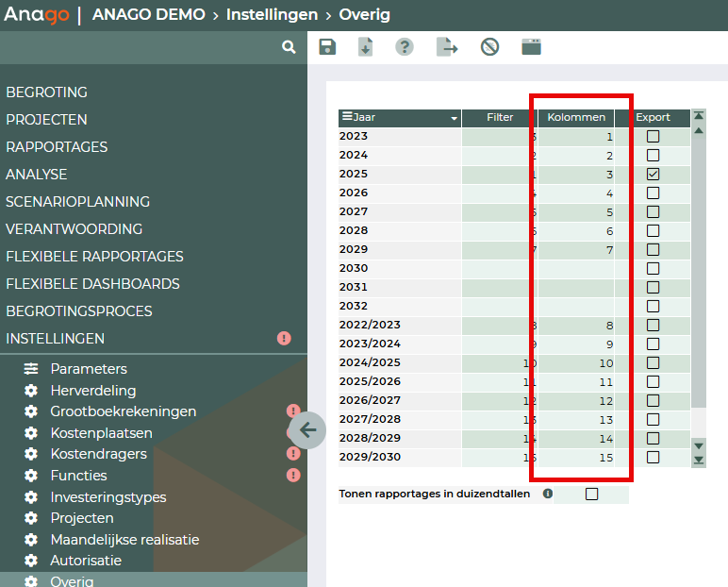Open the Jaar column header dropdown
Screen dimensions: 728x587
[x=455, y=118]
